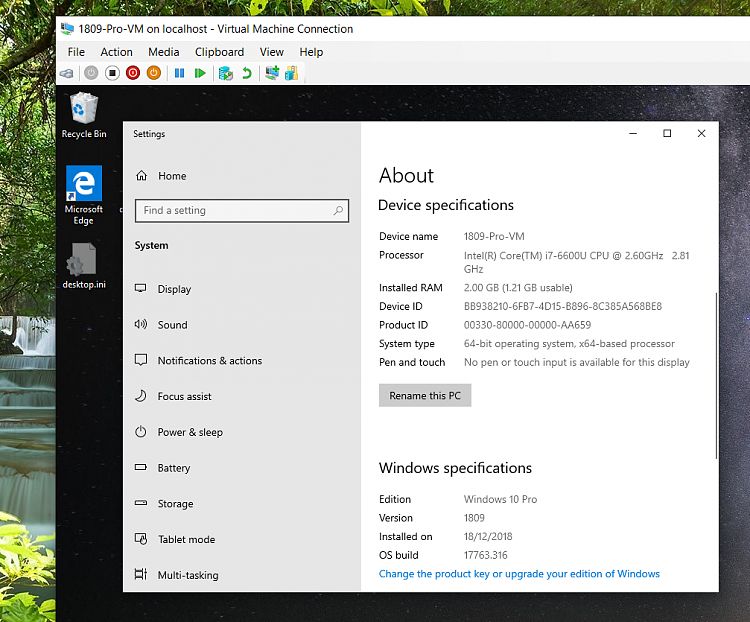Click the About page vertical scrollbar
The width and height of the screenshot is (750, 622).
pyautogui.click(x=716, y=376)
